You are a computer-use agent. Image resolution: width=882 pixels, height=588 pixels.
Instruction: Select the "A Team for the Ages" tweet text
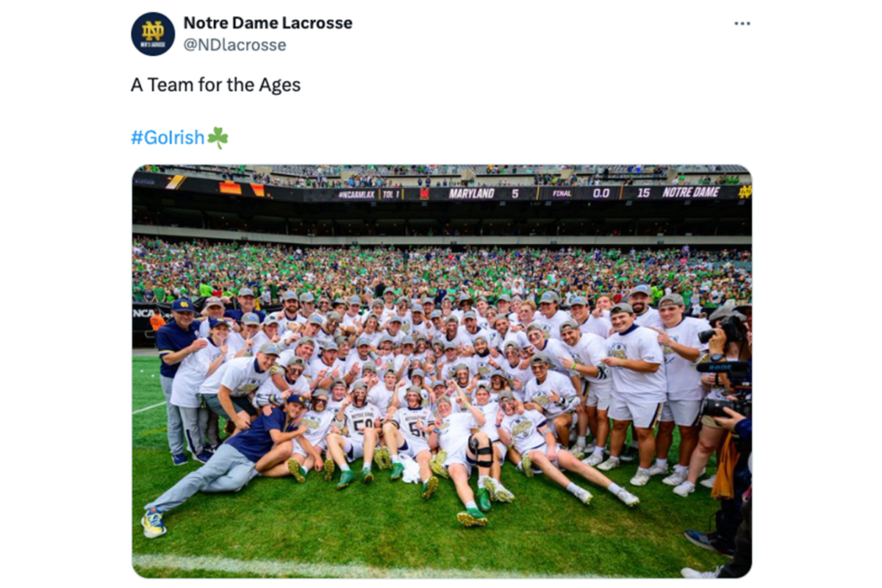(215, 85)
